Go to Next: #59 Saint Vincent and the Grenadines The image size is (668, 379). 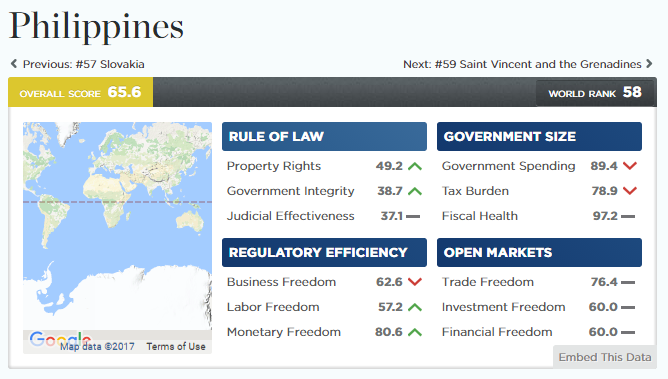click(x=522, y=64)
